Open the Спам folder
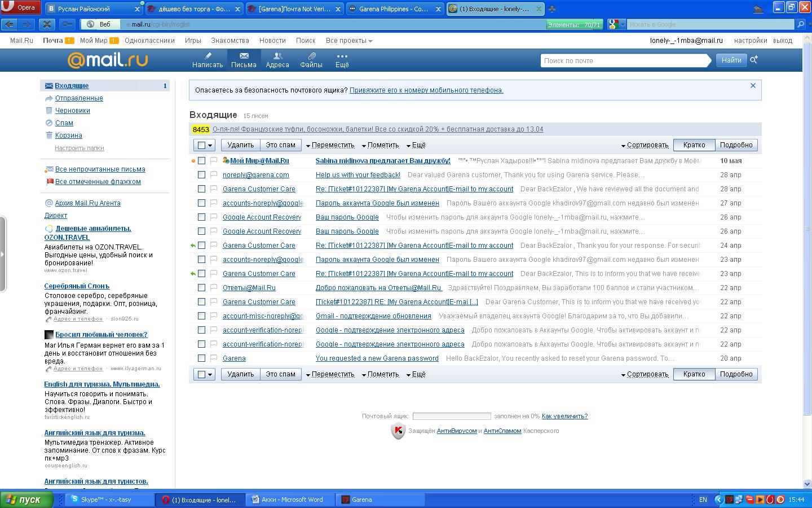 (64, 123)
